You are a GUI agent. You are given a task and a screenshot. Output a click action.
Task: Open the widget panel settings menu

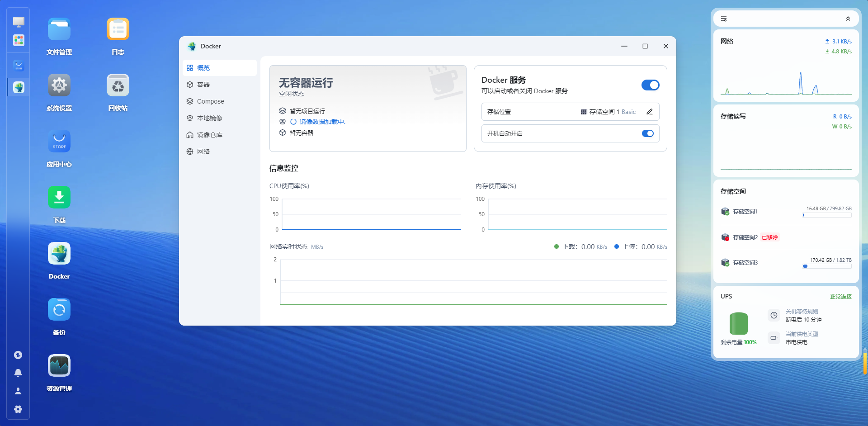click(724, 19)
